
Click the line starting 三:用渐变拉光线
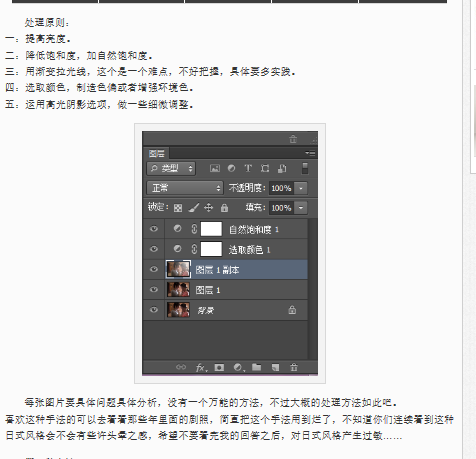pos(150,72)
